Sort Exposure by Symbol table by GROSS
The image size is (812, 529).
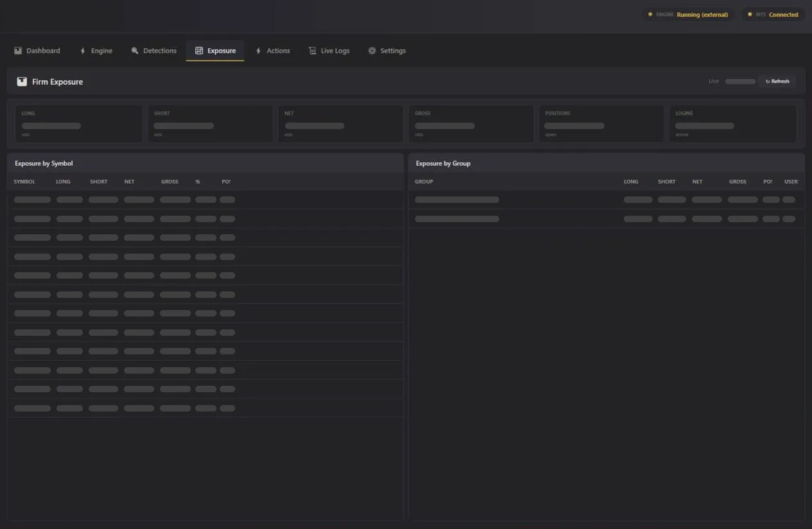pyautogui.click(x=170, y=182)
